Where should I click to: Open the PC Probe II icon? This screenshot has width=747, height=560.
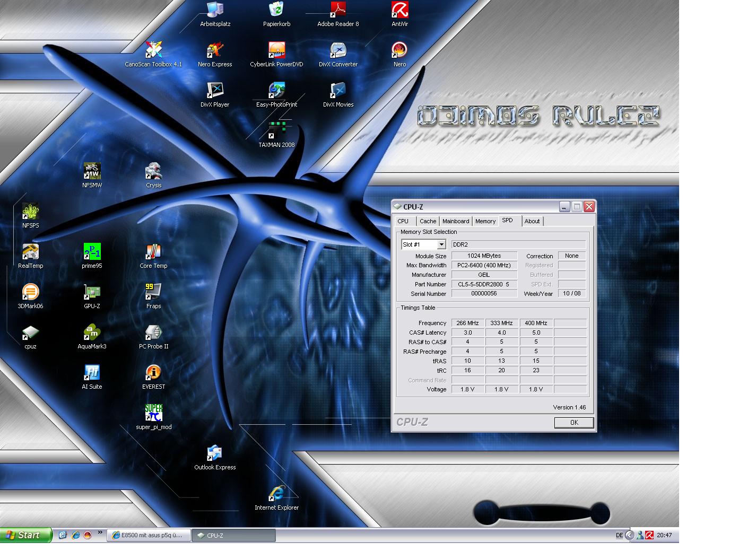153,337
